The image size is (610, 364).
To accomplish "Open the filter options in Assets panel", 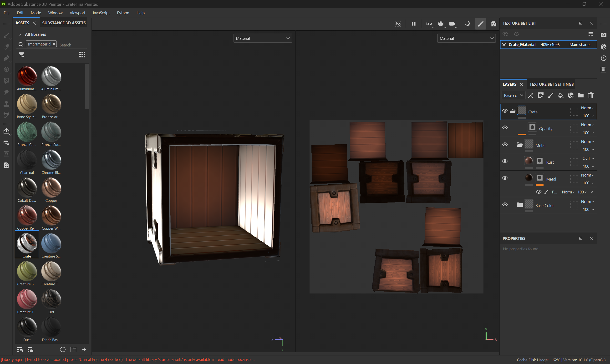I will pos(22,55).
